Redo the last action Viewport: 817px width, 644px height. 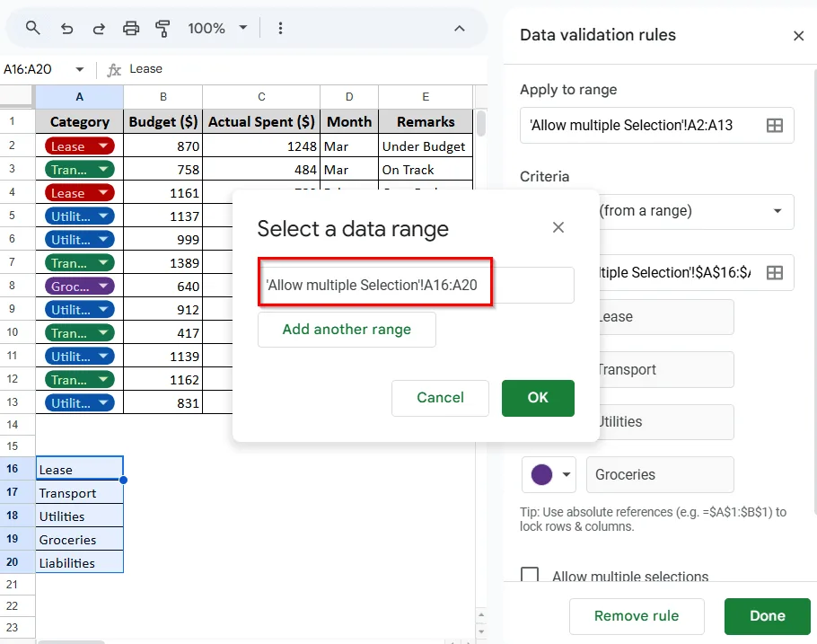tap(99, 28)
